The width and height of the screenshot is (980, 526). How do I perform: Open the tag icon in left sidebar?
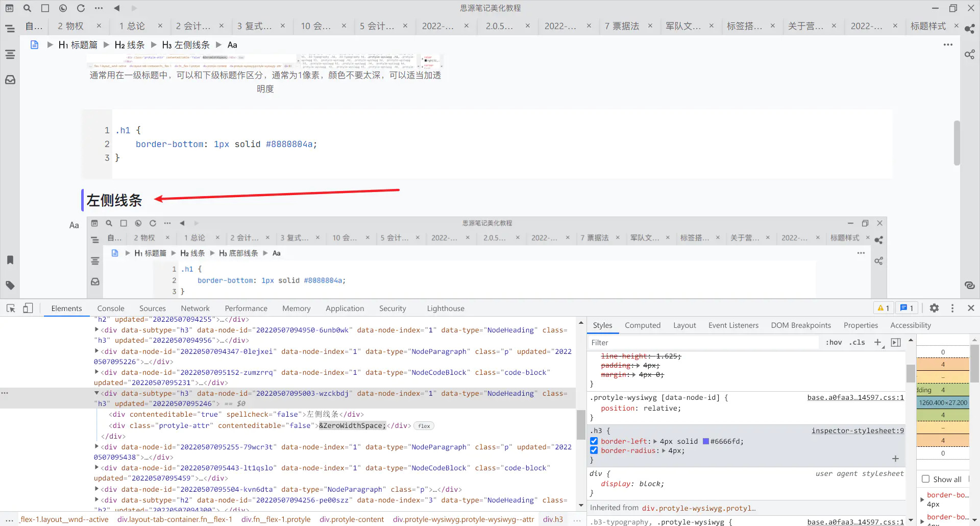click(x=10, y=285)
